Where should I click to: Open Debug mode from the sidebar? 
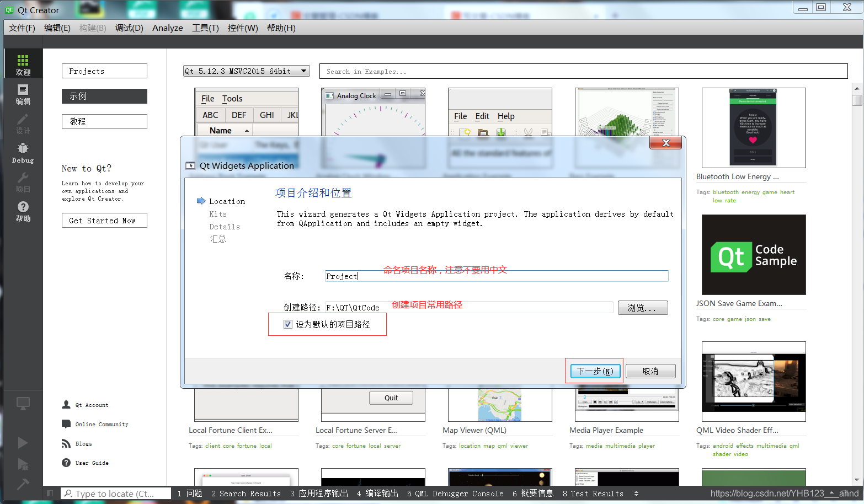tap(23, 152)
